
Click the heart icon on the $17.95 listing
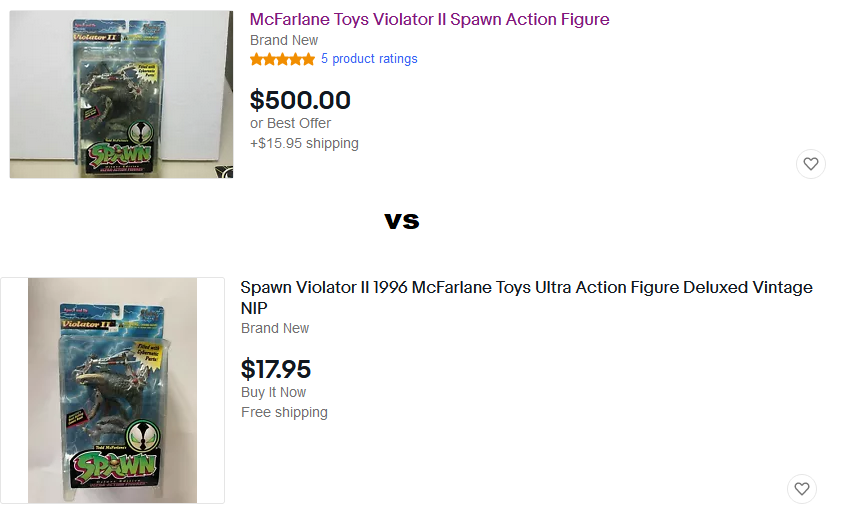pos(802,489)
